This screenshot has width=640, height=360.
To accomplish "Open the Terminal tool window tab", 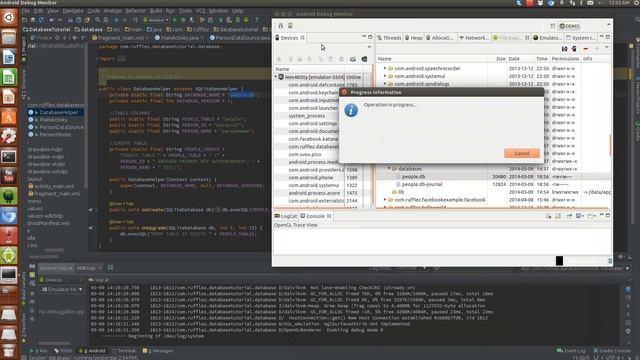I will pyautogui.click(x=123, y=351).
